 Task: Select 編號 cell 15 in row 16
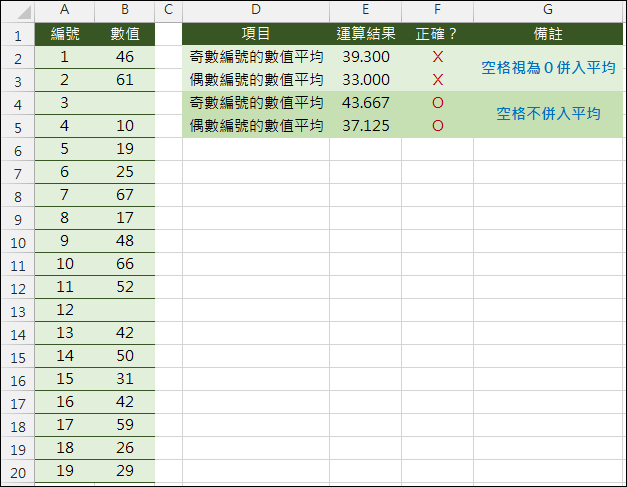coord(65,379)
